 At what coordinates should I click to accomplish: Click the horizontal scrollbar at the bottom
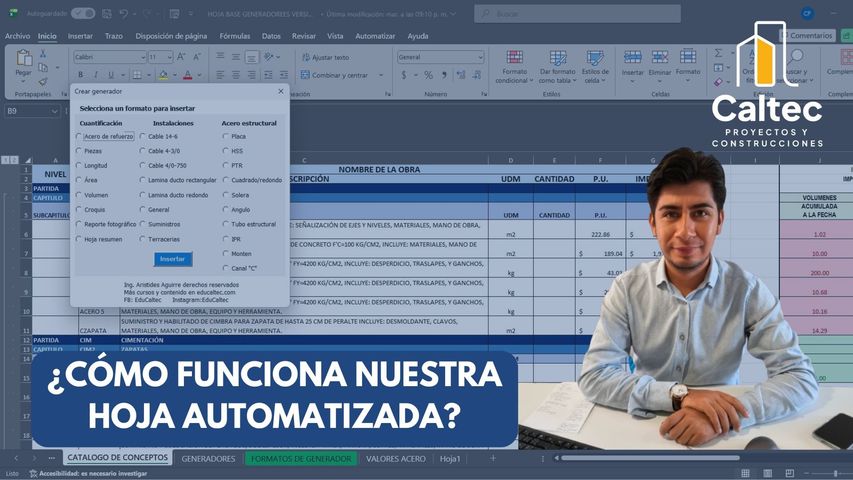point(650,458)
